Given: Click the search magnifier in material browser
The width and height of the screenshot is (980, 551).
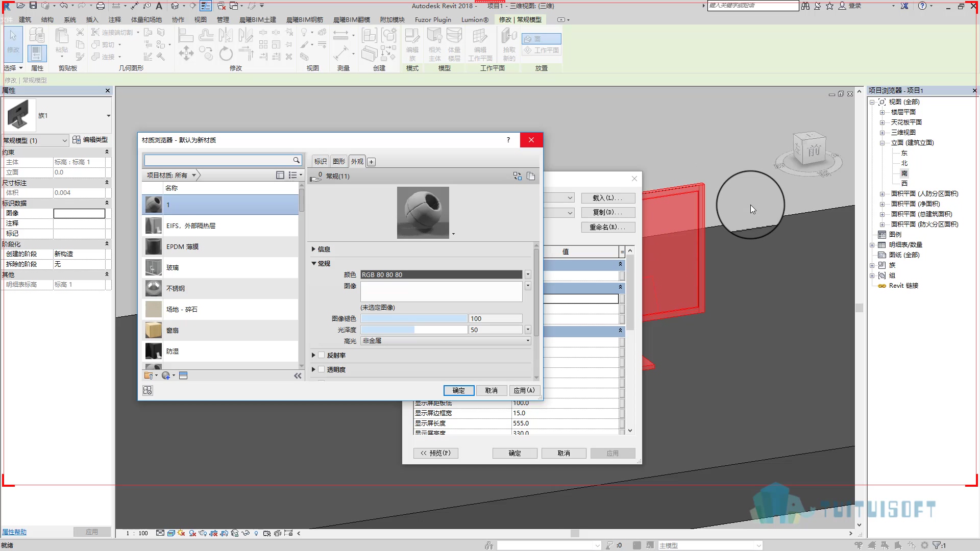Looking at the screenshot, I should [296, 160].
